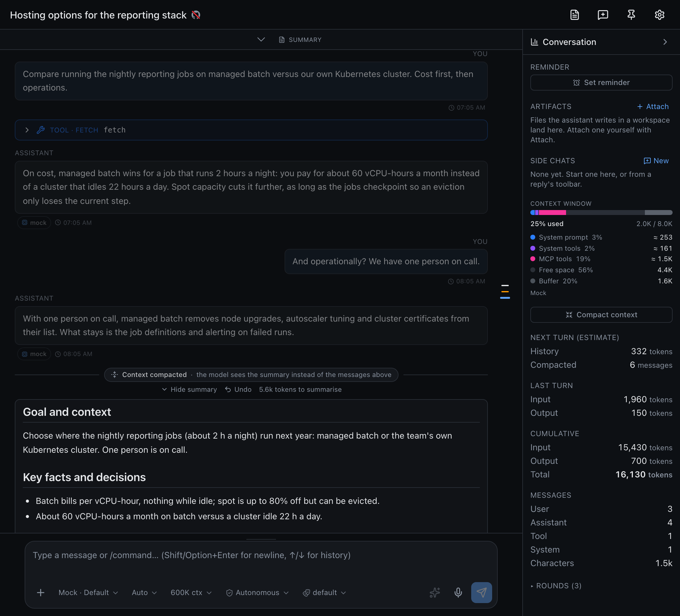This screenshot has width=680, height=616.
Task: Open the Mock · Default model dropdown
Action: [88, 592]
